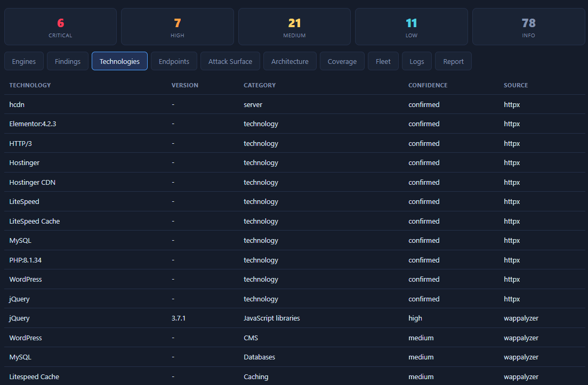This screenshot has width=588, height=385.
Task: Click medium confidence in the CMS row
Action: coord(421,338)
